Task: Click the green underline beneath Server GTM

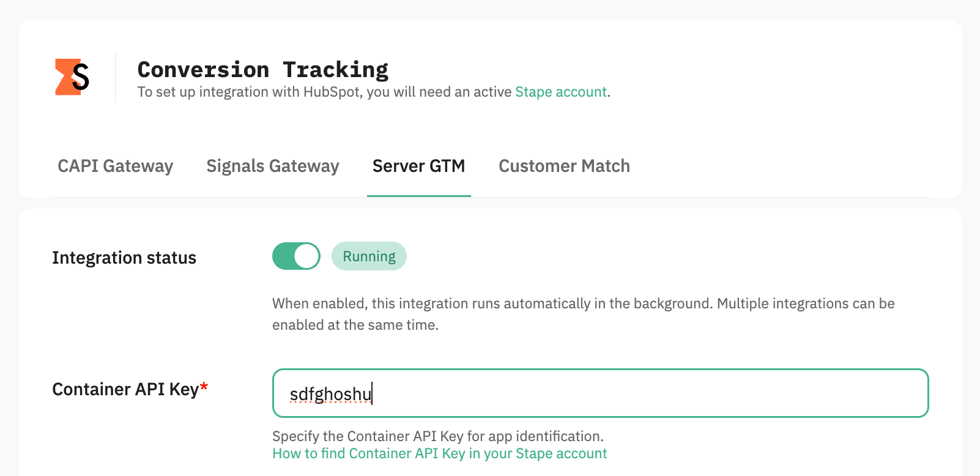Action: pyautogui.click(x=418, y=196)
